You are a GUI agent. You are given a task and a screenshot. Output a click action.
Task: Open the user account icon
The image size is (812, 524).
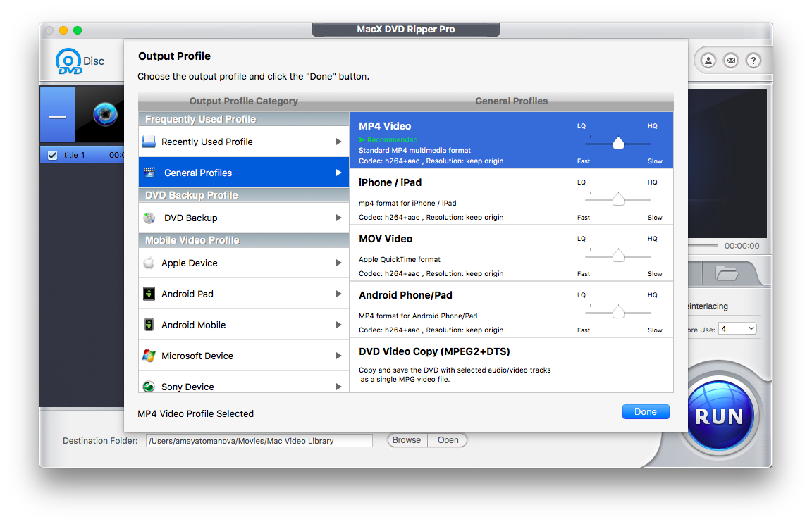708,61
